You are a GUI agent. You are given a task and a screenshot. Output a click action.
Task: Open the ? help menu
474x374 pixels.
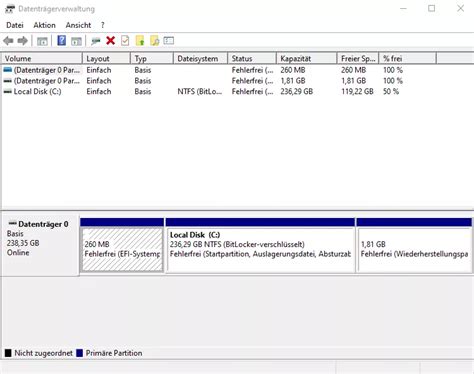coord(103,25)
